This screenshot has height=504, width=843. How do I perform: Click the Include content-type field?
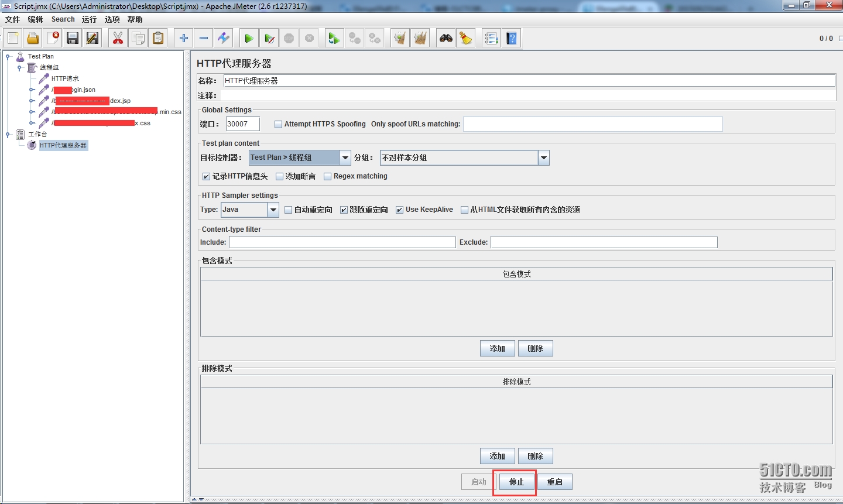click(342, 242)
